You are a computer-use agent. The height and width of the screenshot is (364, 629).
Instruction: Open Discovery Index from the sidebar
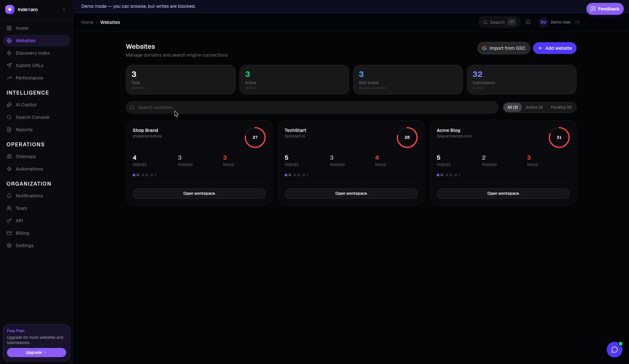(36, 53)
